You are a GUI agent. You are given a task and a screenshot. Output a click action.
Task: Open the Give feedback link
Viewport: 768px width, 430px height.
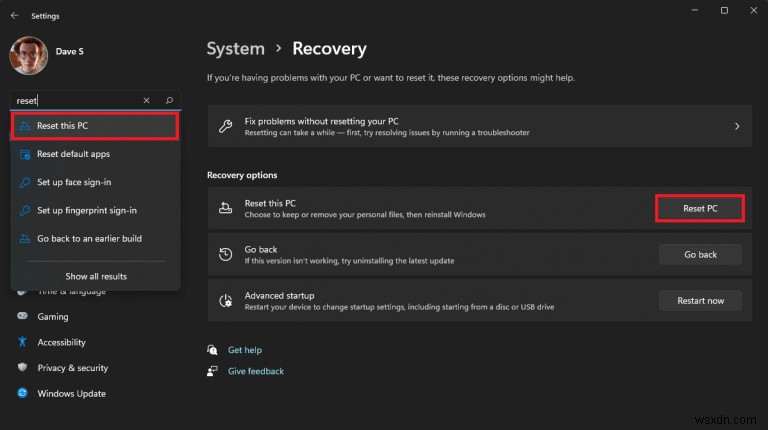pyautogui.click(x=256, y=371)
